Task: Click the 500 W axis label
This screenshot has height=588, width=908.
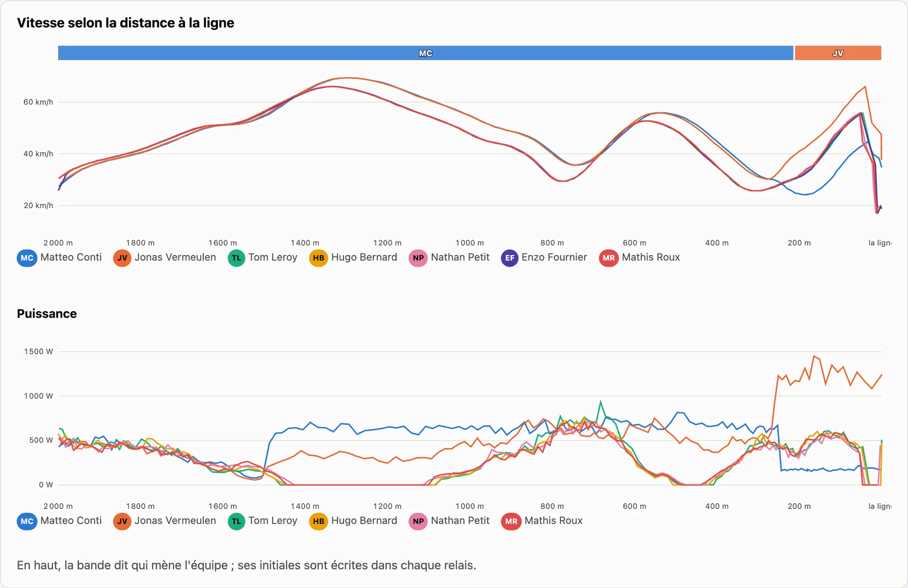Action: pyautogui.click(x=41, y=440)
